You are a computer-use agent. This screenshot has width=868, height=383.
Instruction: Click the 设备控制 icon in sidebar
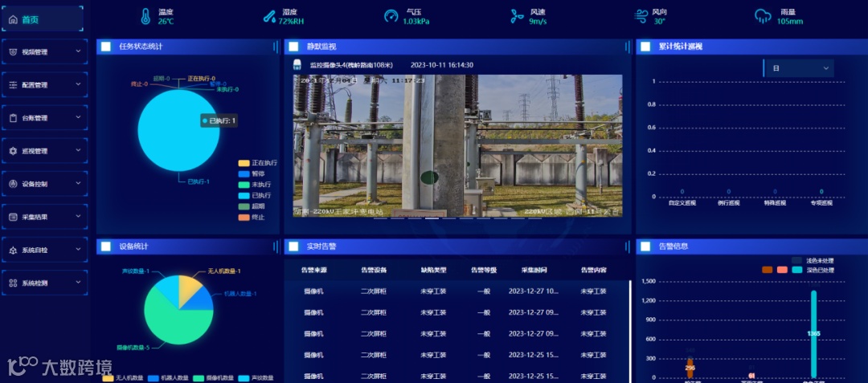14,184
